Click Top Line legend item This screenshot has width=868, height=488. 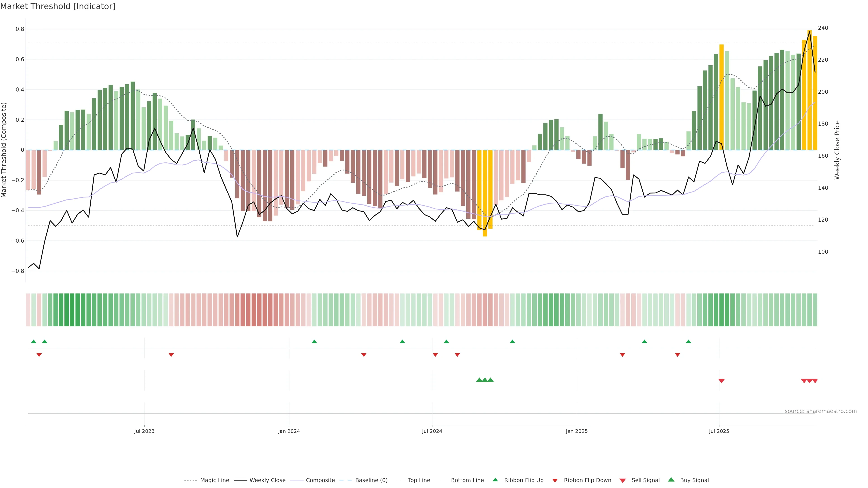click(419, 480)
